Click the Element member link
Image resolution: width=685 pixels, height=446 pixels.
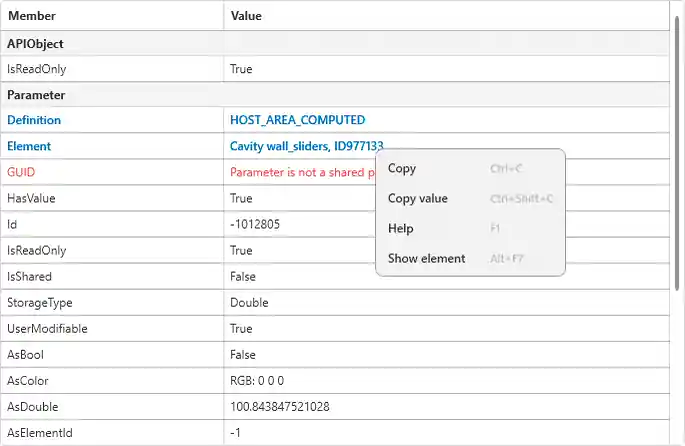click(29, 146)
